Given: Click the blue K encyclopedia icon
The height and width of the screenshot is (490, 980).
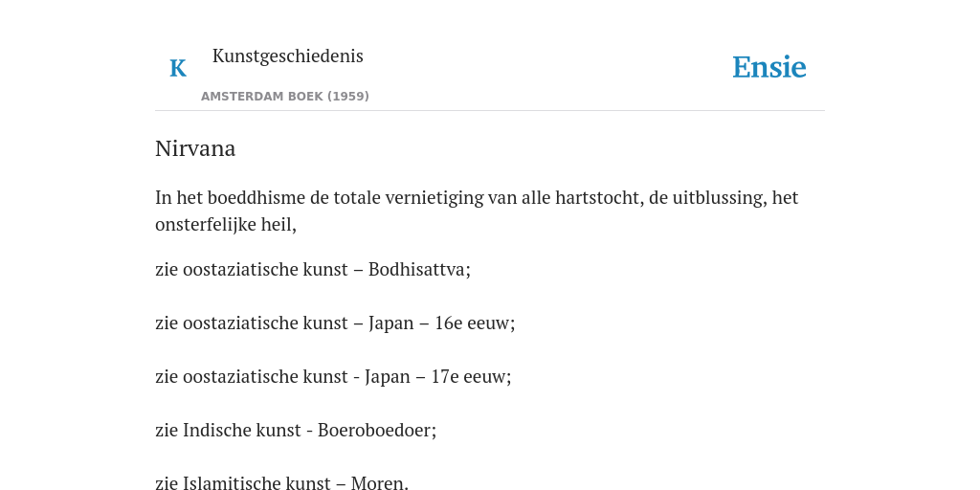Looking at the screenshot, I should coord(178,68).
